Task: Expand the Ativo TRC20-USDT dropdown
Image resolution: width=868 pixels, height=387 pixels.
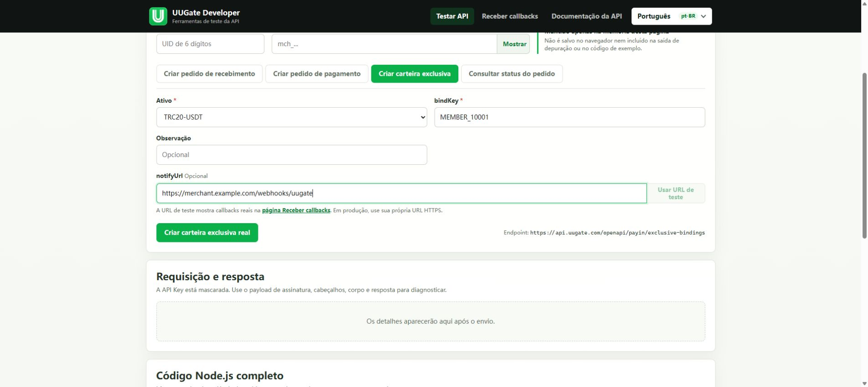Action: 292,117
